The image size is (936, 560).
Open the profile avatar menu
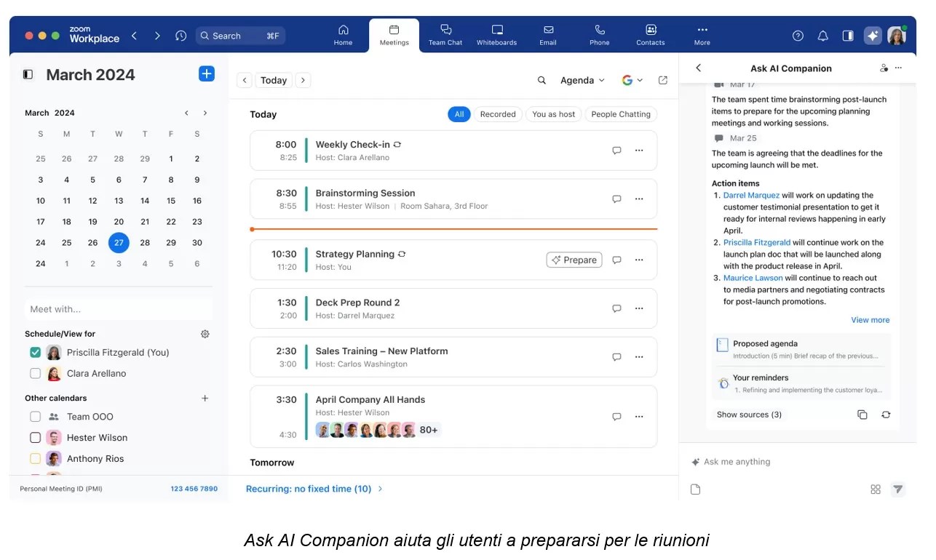coord(897,36)
